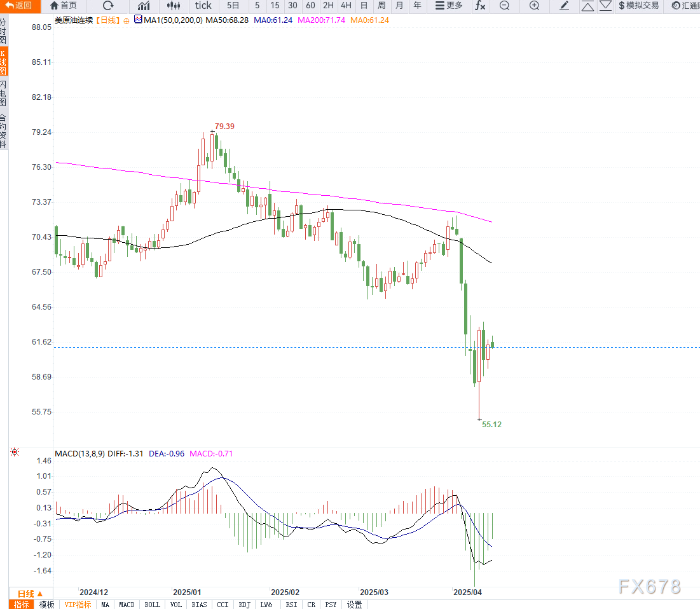
Task: Click the MACD indicator settings sun icon
Action: click(x=15, y=452)
